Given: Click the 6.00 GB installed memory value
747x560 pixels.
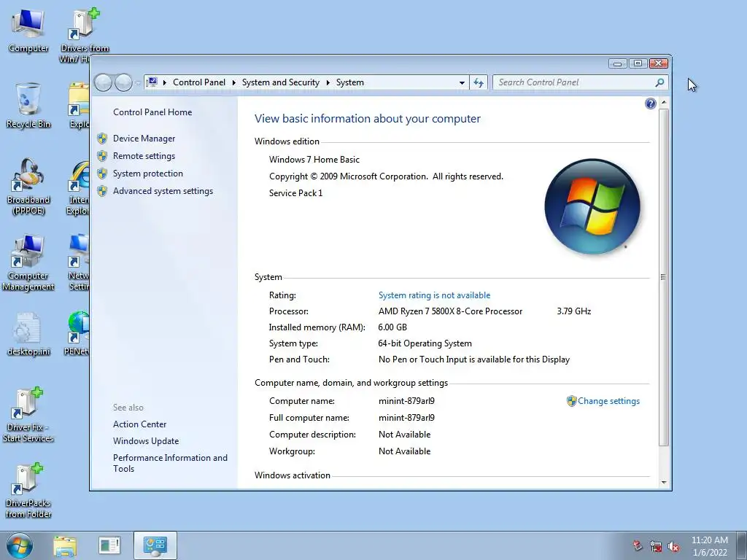Looking at the screenshot, I should pyautogui.click(x=392, y=327).
